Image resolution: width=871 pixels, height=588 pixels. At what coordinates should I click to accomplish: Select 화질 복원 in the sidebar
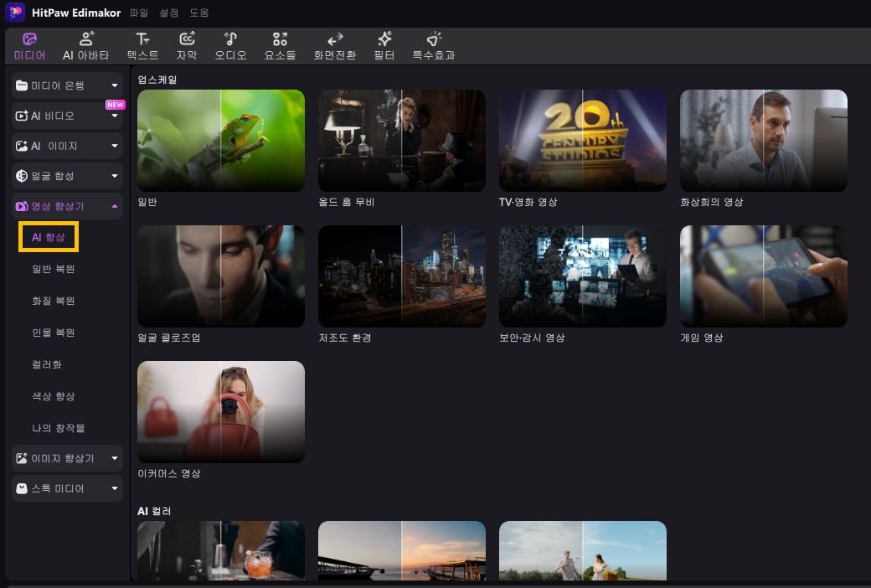(54, 301)
